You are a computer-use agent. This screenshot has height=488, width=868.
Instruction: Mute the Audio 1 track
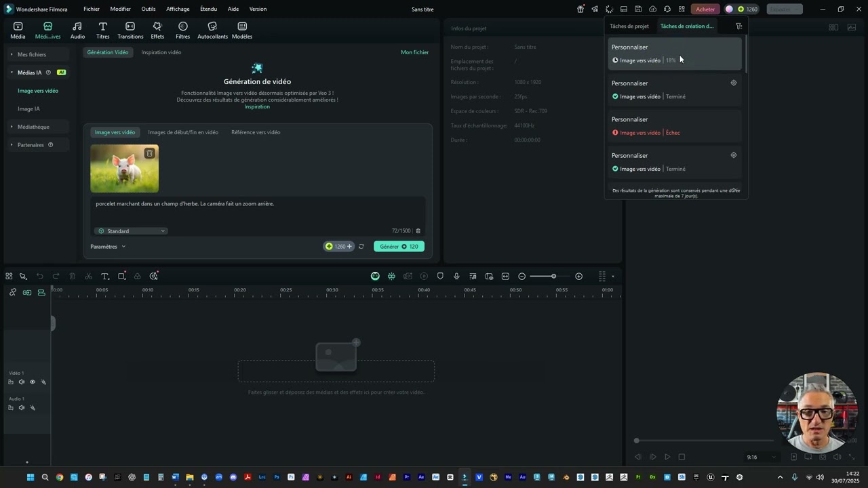pos(21,407)
